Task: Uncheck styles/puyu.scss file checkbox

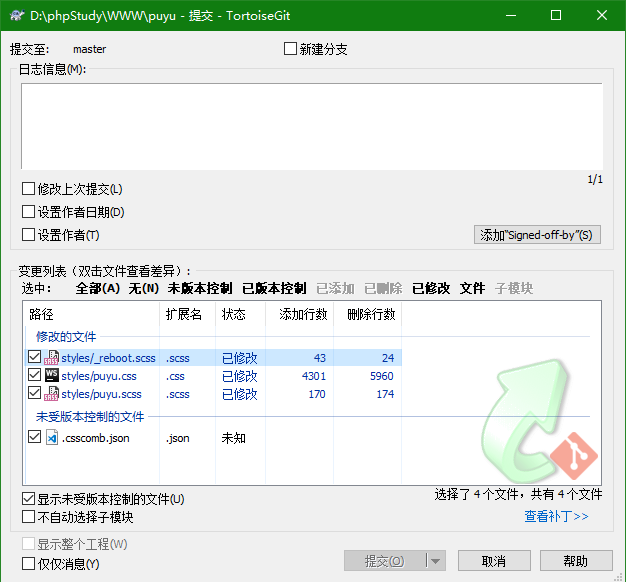Action: tap(34, 393)
